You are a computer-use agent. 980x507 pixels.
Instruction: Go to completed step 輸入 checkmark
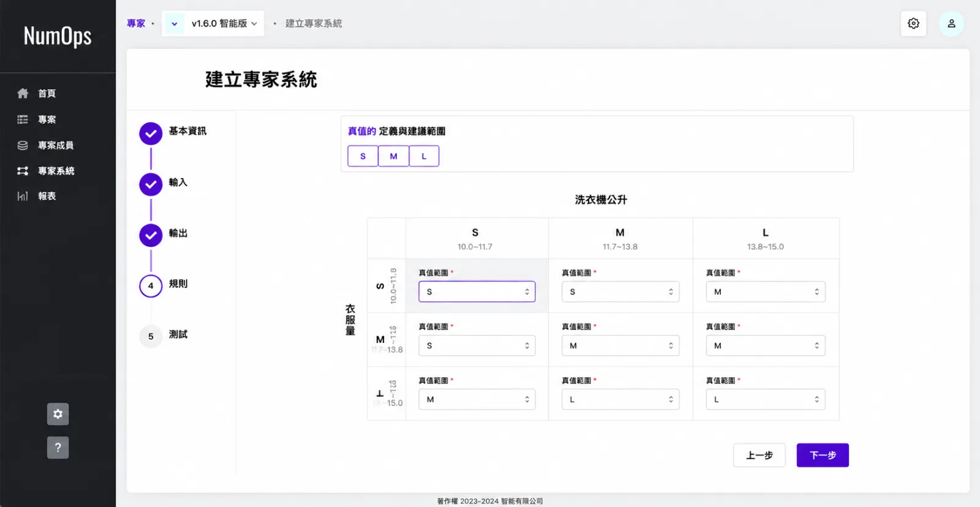click(151, 184)
